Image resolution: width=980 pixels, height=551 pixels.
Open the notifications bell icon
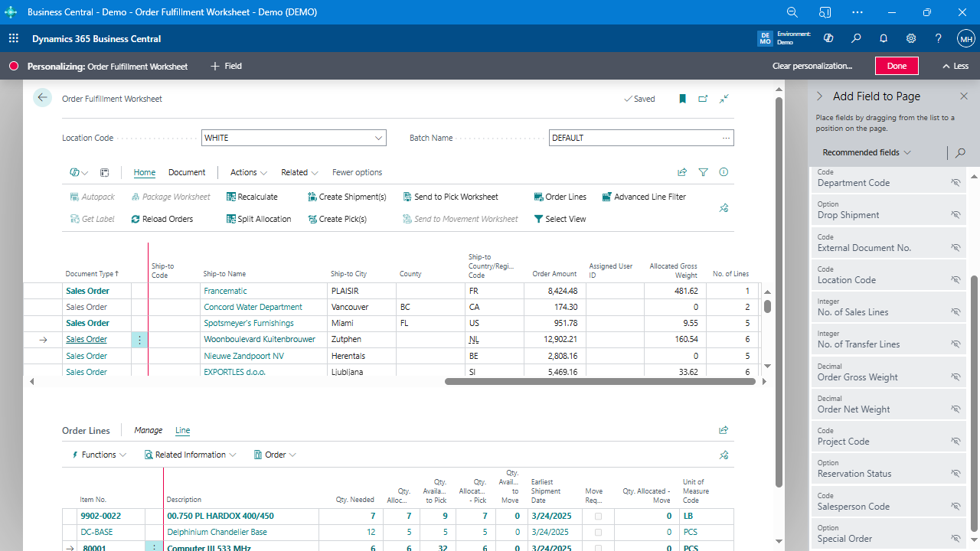(x=884, y=38)
